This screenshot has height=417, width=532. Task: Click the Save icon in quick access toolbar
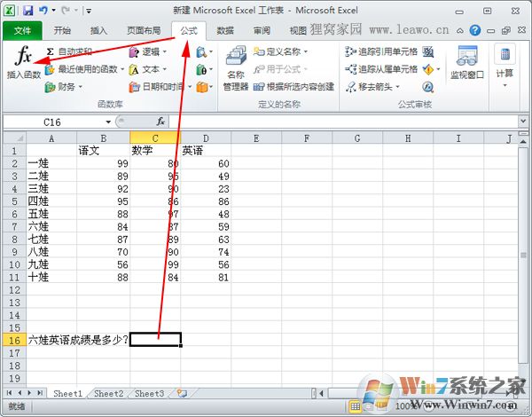(x=28, y=11)
